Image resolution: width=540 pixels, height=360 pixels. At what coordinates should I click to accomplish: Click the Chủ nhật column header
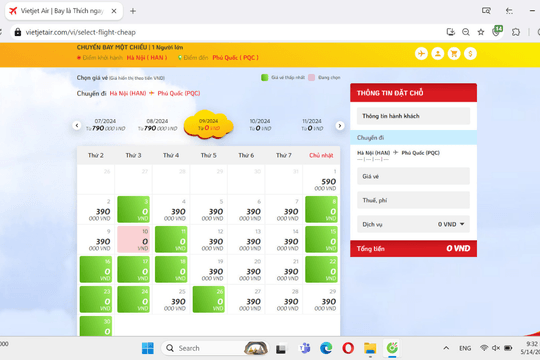[321, 155]
